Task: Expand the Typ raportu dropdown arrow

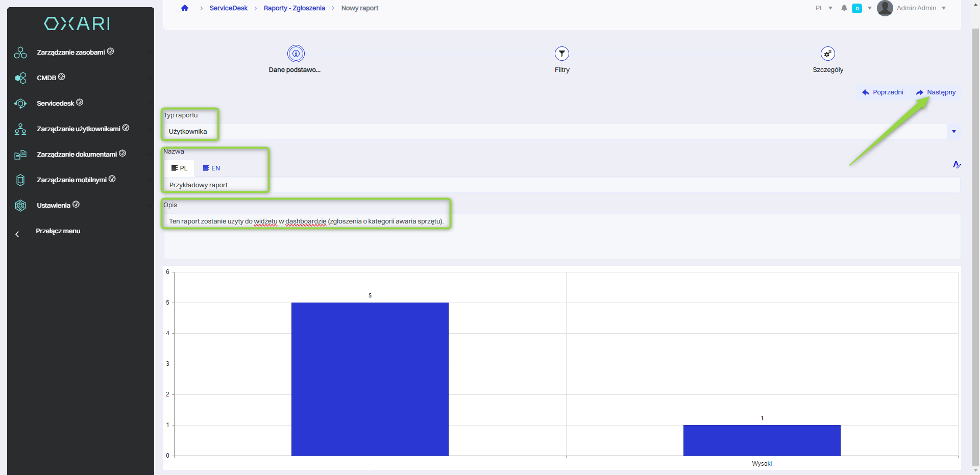Action: (x=953, y=132)
